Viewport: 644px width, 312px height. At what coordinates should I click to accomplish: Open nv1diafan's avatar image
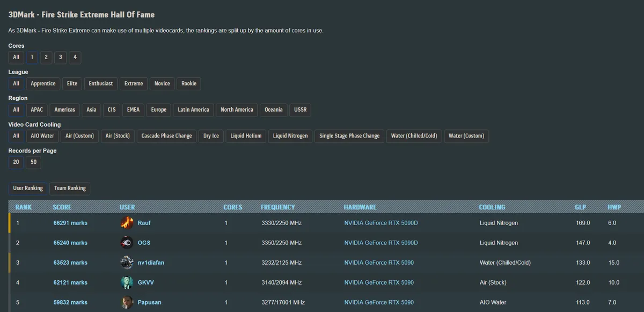pos(127,263)
